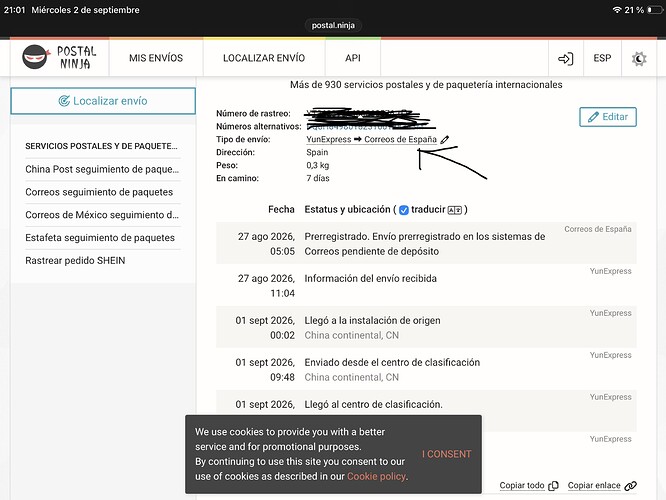Screen dimensions: 666x500
Task: Tap the postal.ninja address bar
Action: tap(333, 25)
